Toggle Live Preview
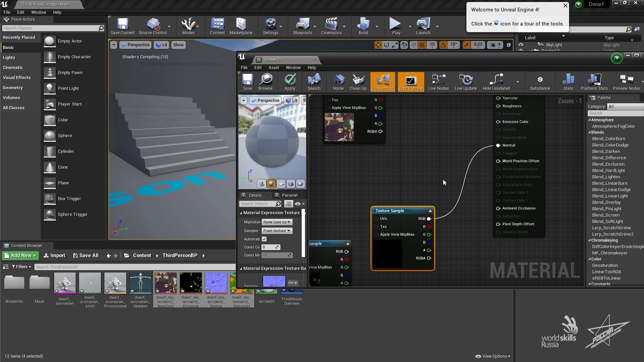The image size is (644, 362). pyautogui.click(x=411, y=82)
